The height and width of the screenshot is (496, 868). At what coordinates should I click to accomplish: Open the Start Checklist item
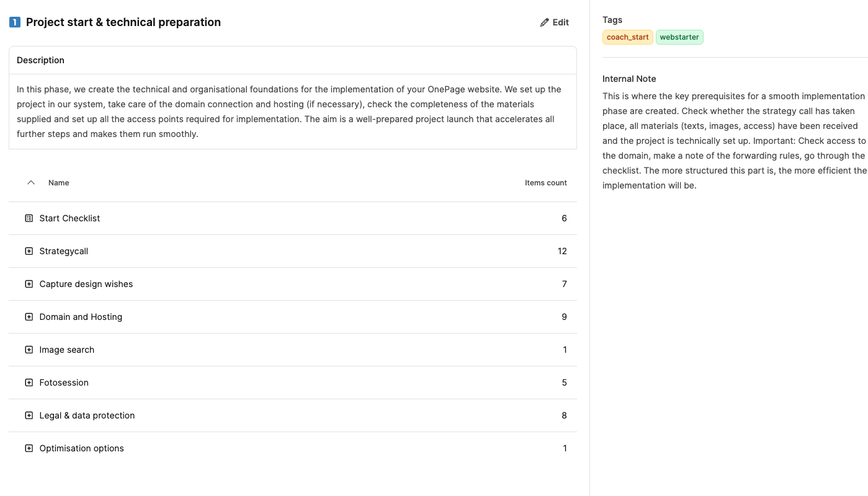(69, 218)
